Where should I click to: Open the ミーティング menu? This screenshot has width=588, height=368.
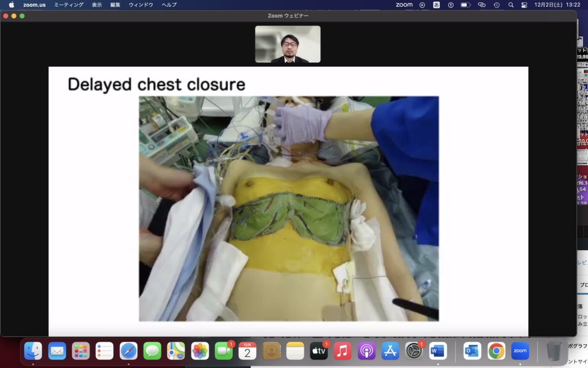[68, 5]
